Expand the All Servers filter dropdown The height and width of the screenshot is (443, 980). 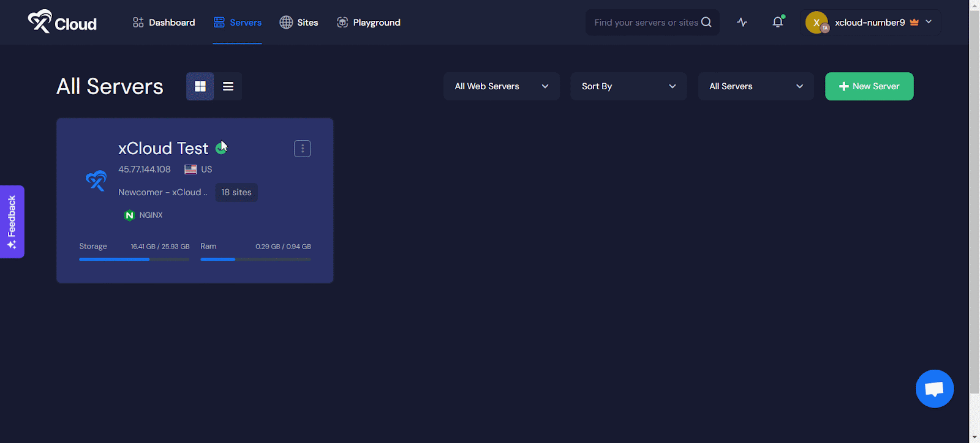755,86
